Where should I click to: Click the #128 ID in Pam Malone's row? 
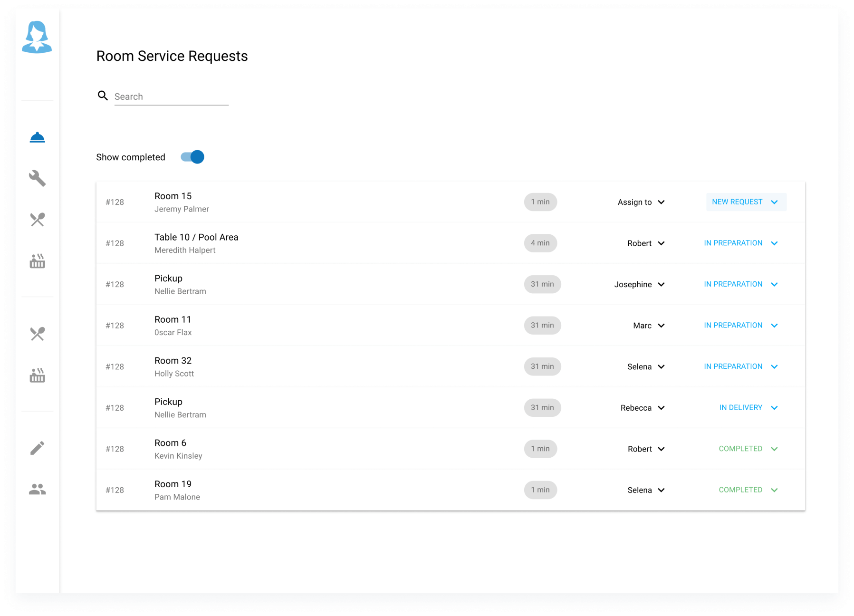115,490
